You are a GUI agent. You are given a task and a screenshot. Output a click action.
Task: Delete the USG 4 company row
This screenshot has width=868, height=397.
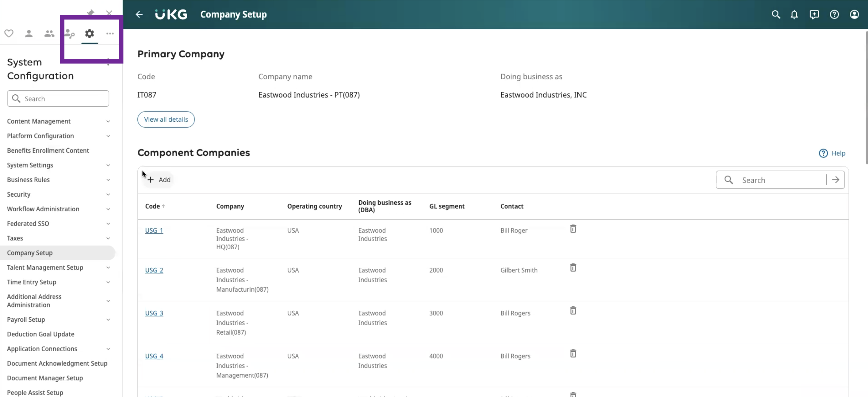(573, 354)
